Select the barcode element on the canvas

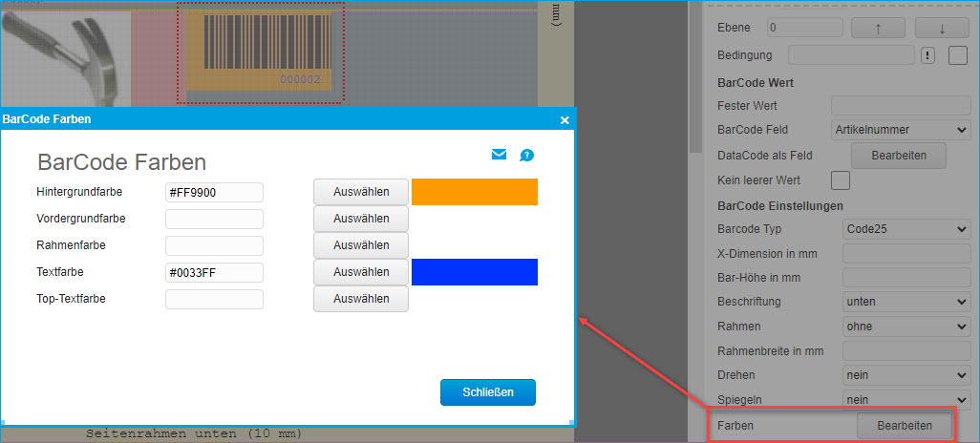(x=259, y=52)
